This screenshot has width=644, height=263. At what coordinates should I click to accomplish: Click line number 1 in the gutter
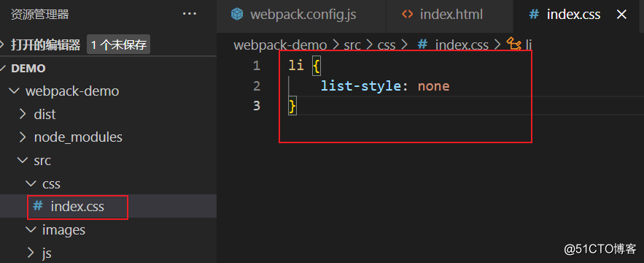257,66
